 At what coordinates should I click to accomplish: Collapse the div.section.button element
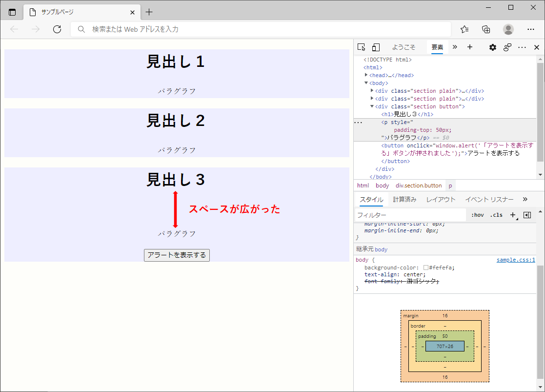pos(372,106)
